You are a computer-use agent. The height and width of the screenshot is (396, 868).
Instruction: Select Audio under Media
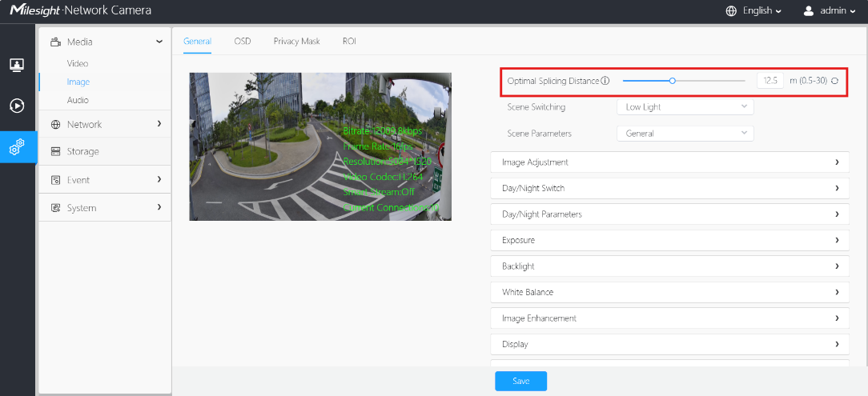coord(78,100)
